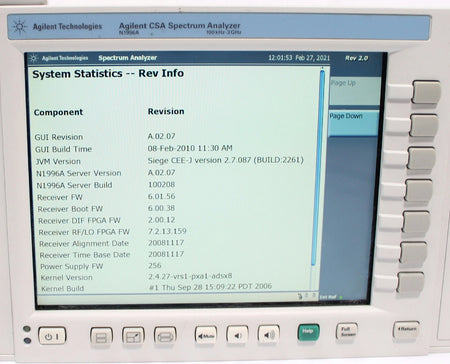Push the power standby button
Viewport: 450px width, 364px height.
click(x=52, y=336)
